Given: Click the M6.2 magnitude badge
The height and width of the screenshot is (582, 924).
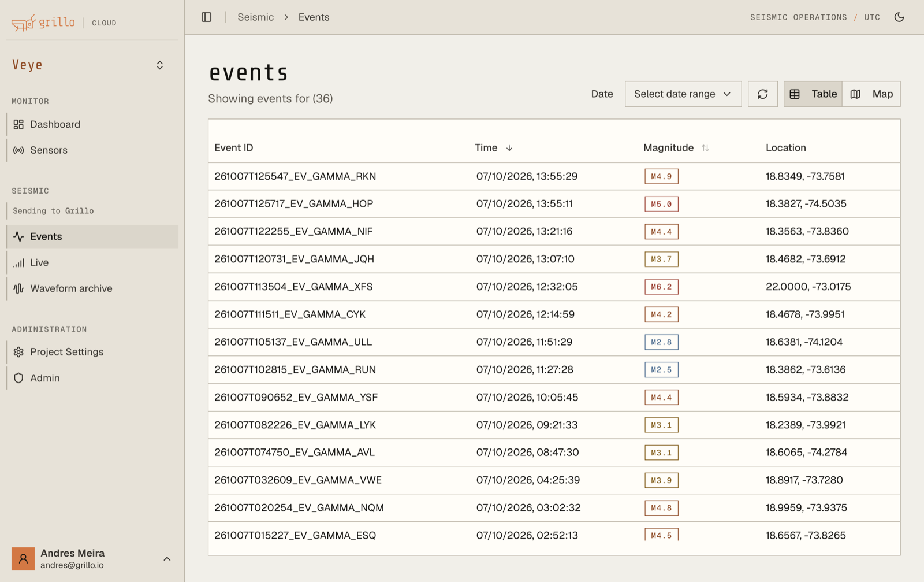Looking at the screenshot, I should point(661,287).
